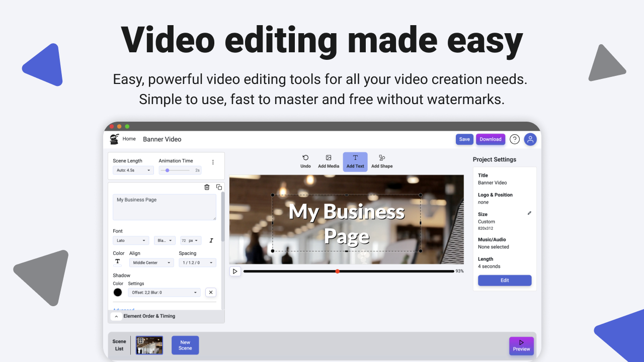This screenshot has width=644, height=362.
Task: Toggle italic text style
Action: click(x=211, y=241)
